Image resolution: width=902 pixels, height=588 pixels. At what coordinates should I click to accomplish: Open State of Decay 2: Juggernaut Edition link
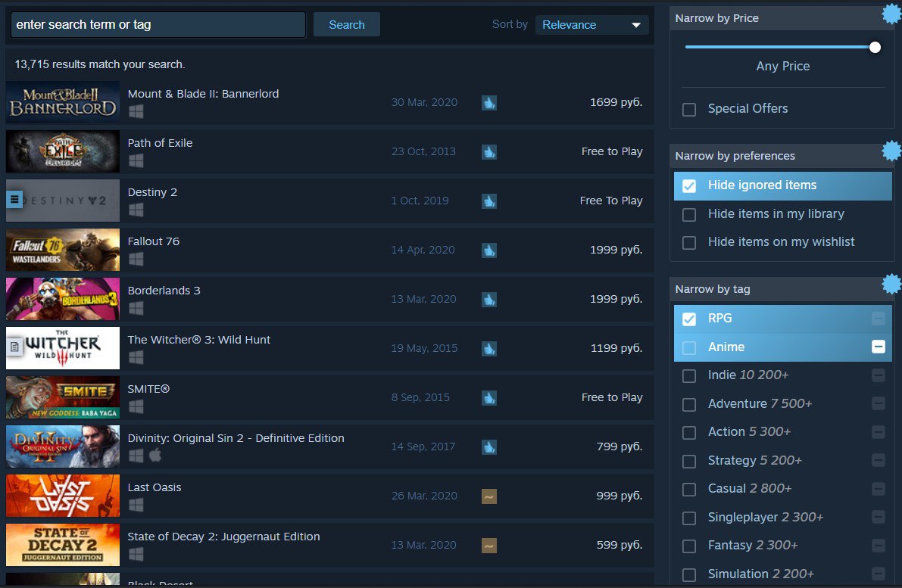point(223,537)
